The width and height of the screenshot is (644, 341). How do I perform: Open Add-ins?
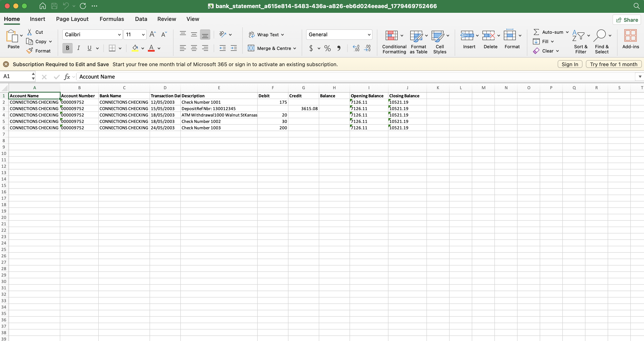[631, 39]
